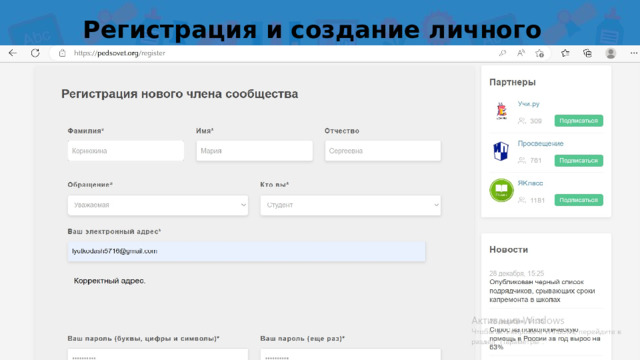Screen dimensions: 640x360
Task: Click the ЯКласс green book logo
Action: [501, 190]
